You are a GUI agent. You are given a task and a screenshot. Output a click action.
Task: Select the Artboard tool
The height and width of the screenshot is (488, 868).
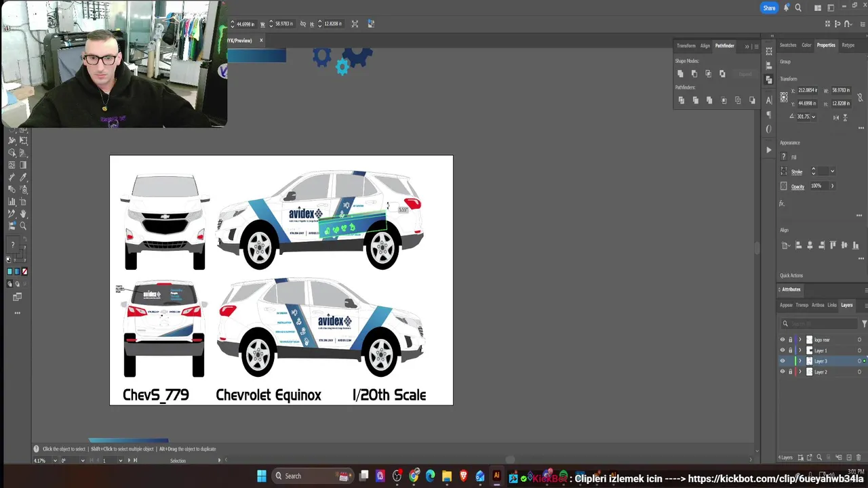[23, 201]
